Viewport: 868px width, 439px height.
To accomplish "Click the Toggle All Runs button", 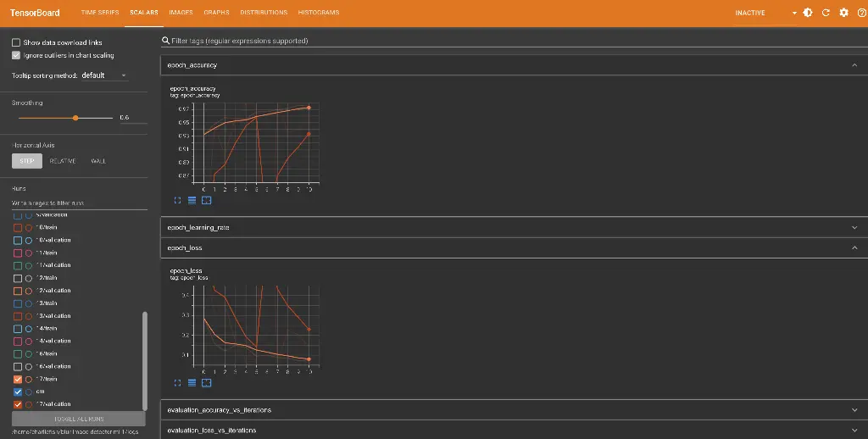I will click(79, 419).
